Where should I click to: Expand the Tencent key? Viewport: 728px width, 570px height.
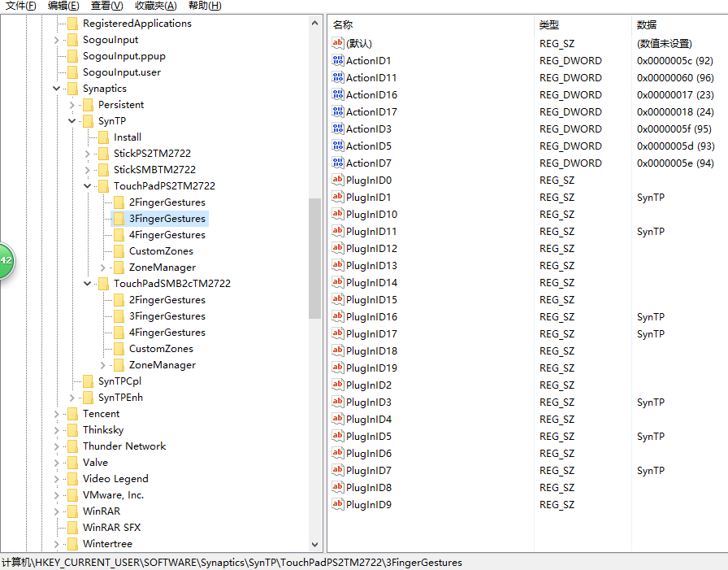pos(57,414)
